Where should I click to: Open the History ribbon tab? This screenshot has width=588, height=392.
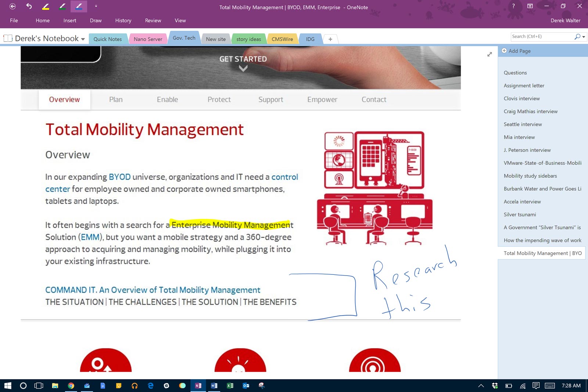123,21
